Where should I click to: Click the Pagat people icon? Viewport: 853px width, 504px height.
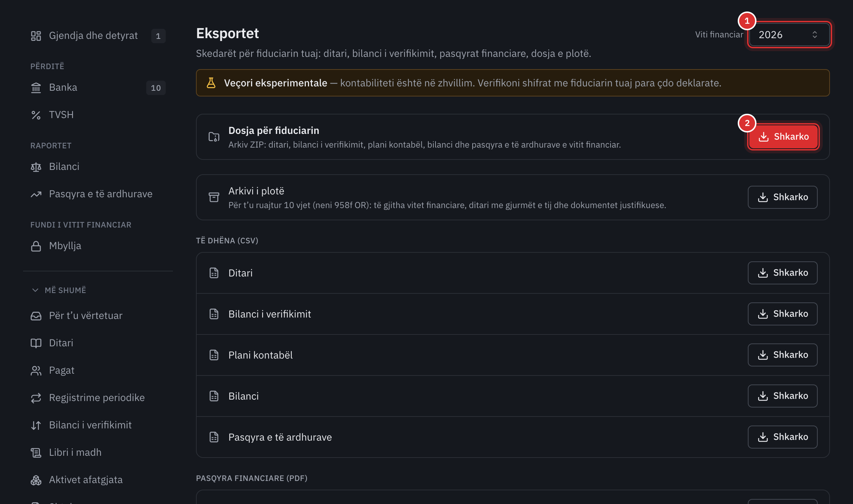pyautogui.click(x=36, y=370)
